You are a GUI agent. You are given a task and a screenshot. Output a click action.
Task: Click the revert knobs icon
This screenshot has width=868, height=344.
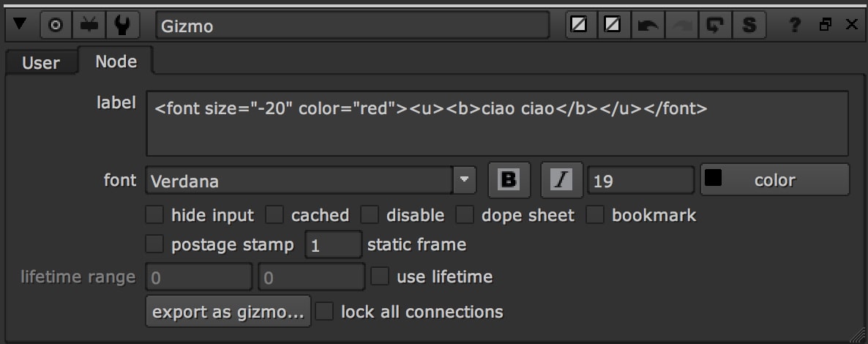point(714,26)
